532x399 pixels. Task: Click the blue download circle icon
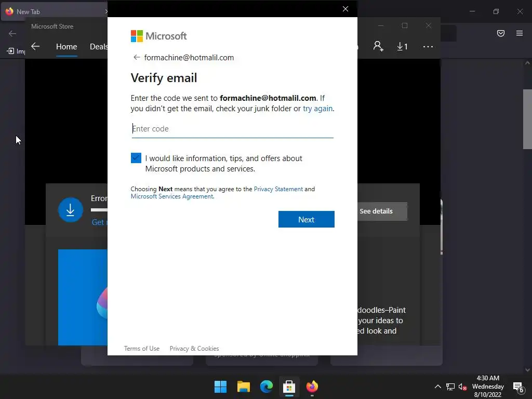pos(71,210)
